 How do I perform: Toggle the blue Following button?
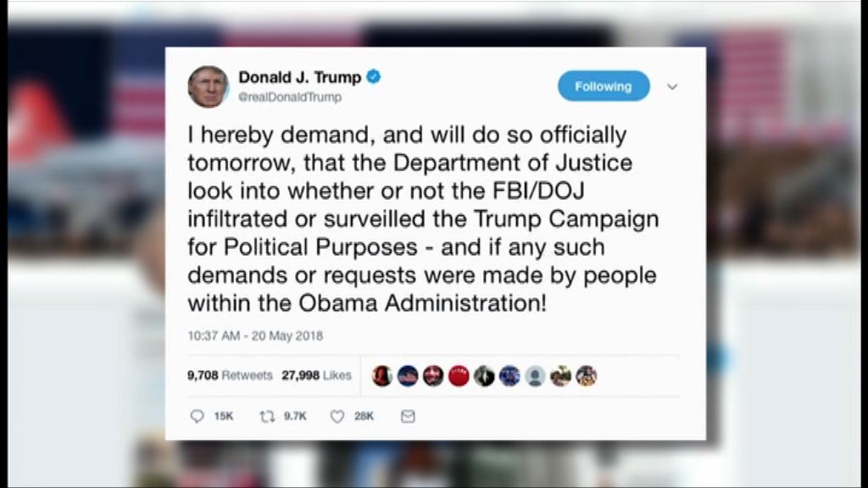click(604, 86)
